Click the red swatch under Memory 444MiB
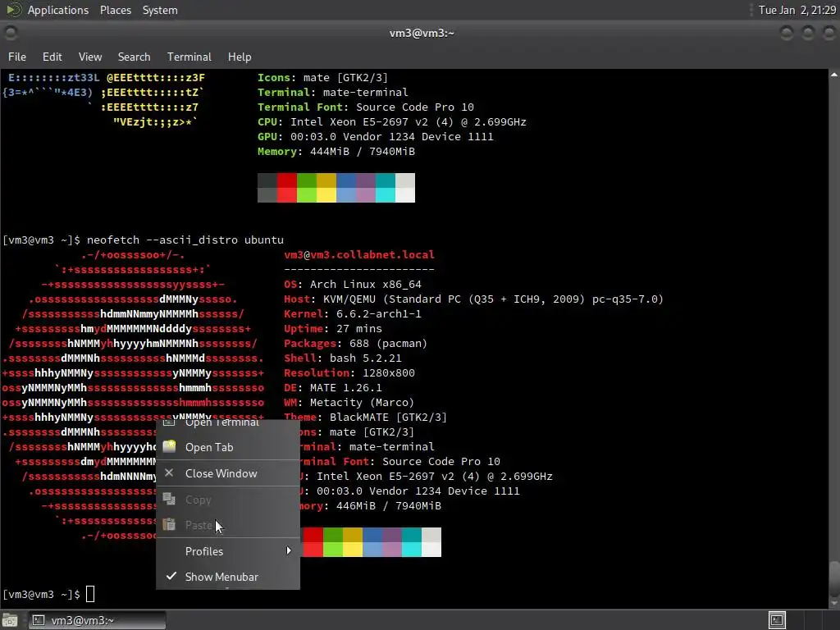Viewport: 840px width, 630px height. click(x=286, y=188)
